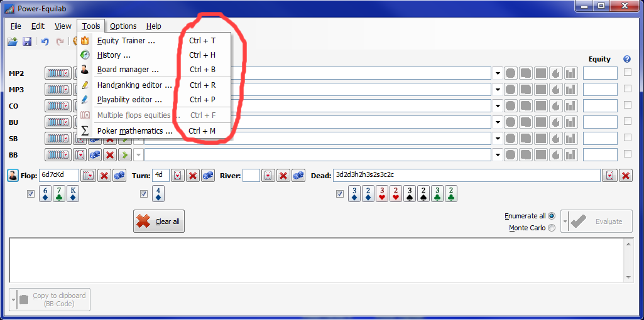644x320 pixels.
Task: Click the green arrow icon in BB row
Action: click(x=125, y=154)
